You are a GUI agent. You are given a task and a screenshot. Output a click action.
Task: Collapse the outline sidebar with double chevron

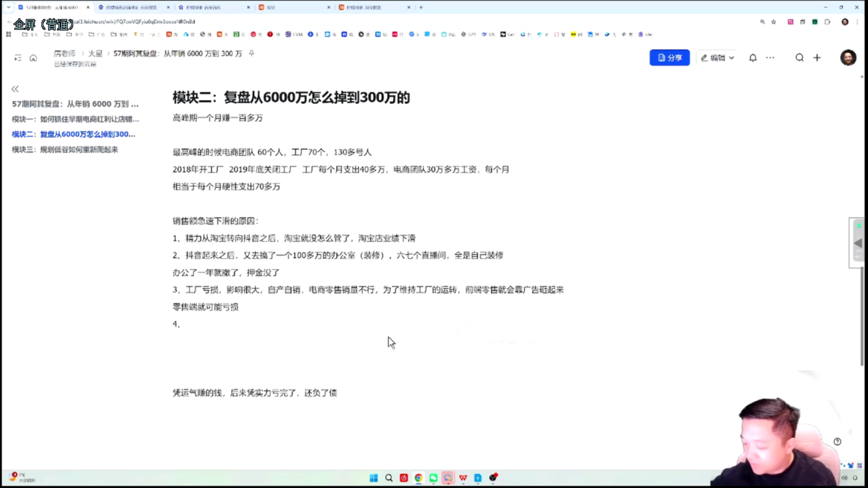tap(15, 89)
